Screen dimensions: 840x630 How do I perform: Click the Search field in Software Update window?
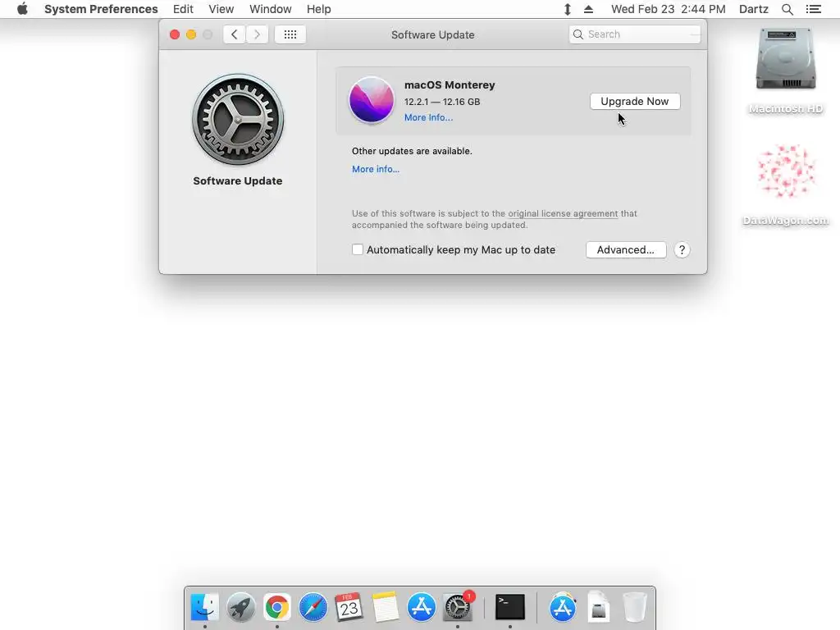click(x=635, y=34)
